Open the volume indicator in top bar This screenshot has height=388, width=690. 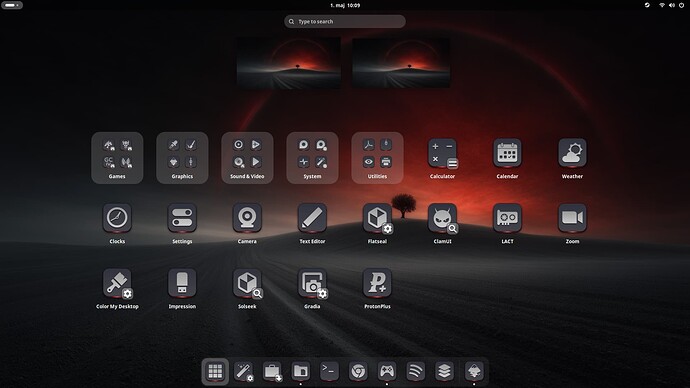(x=672, y=5)
